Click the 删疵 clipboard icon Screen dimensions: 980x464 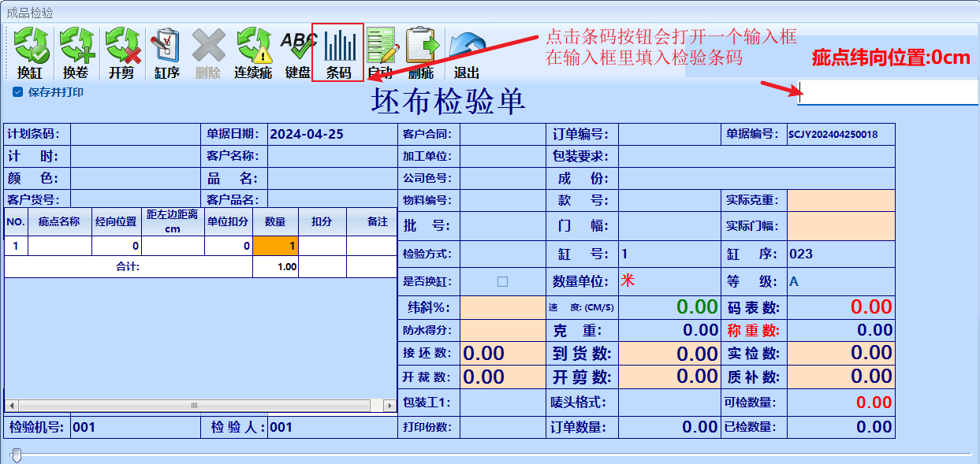pos(421,46)
